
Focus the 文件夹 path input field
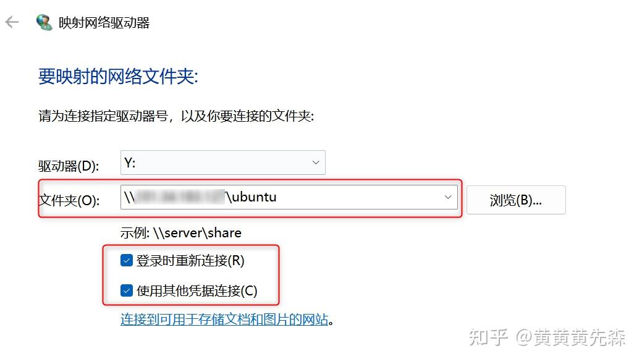[289, 197]
